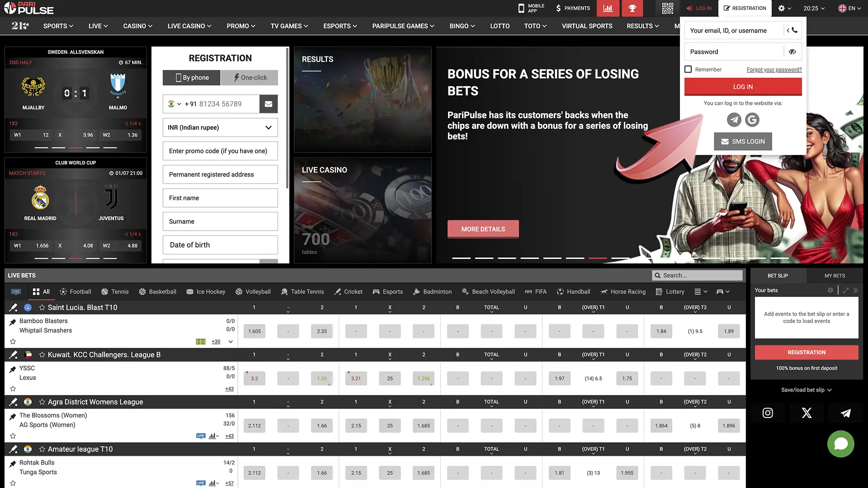Open VIRTUAL SPORTS menu item

[587, 26]
